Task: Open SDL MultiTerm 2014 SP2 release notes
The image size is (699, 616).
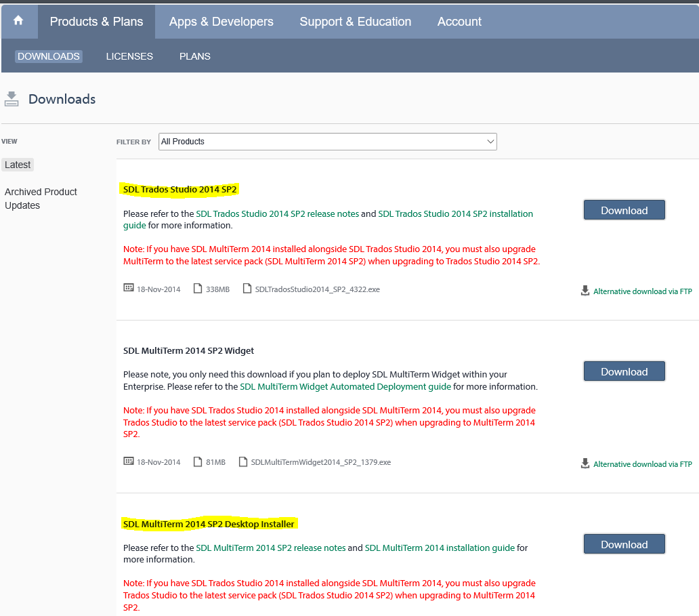Action: pyautogui.click(x=271, y=548)
